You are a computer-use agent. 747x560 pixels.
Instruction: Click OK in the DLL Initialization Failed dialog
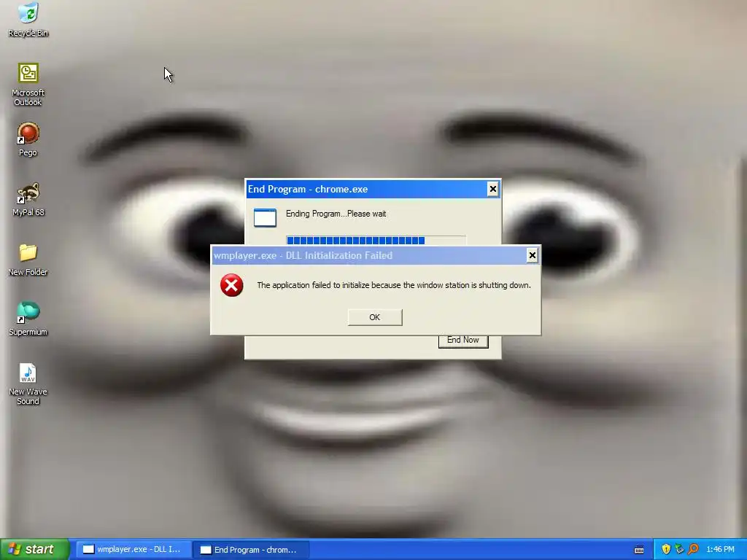[x=375, y=317]
